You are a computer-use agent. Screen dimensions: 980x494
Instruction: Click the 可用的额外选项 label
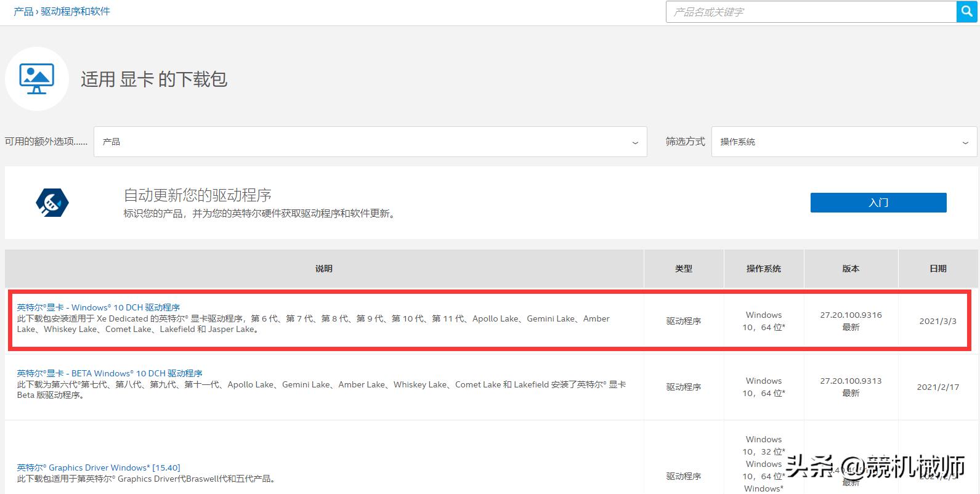[x=46, y=142]
